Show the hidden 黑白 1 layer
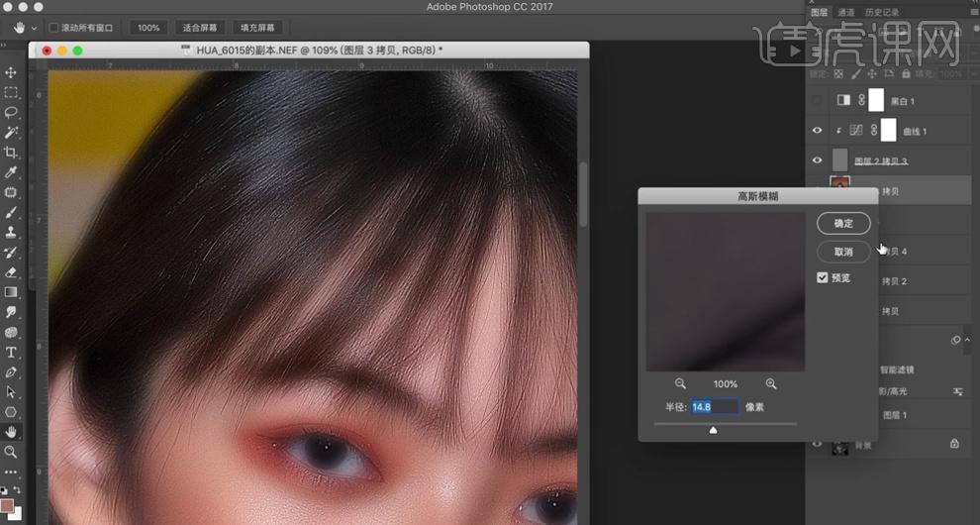This screenshot has height=525, width=980. [x=817, y=100]
